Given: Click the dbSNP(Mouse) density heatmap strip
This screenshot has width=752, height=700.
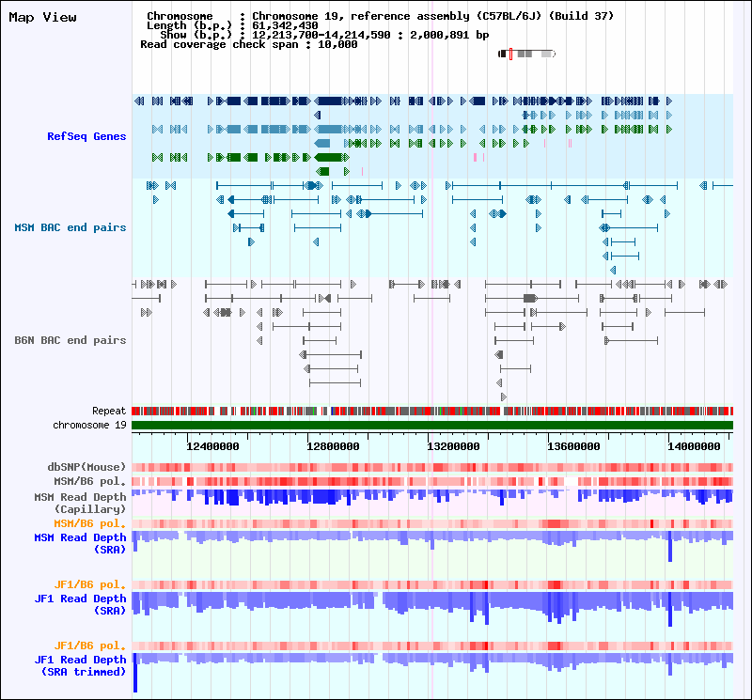Looking at the screenshot, I should [x=432, y=468].
